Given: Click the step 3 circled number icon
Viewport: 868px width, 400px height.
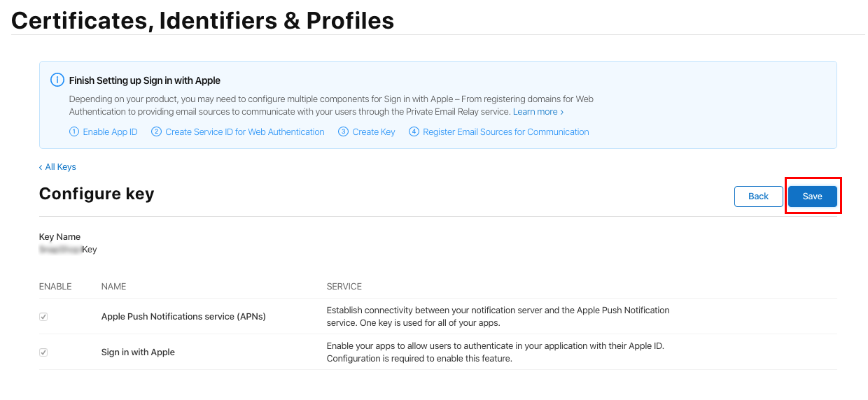Looking at the screenshot, I should pos(344,131).
